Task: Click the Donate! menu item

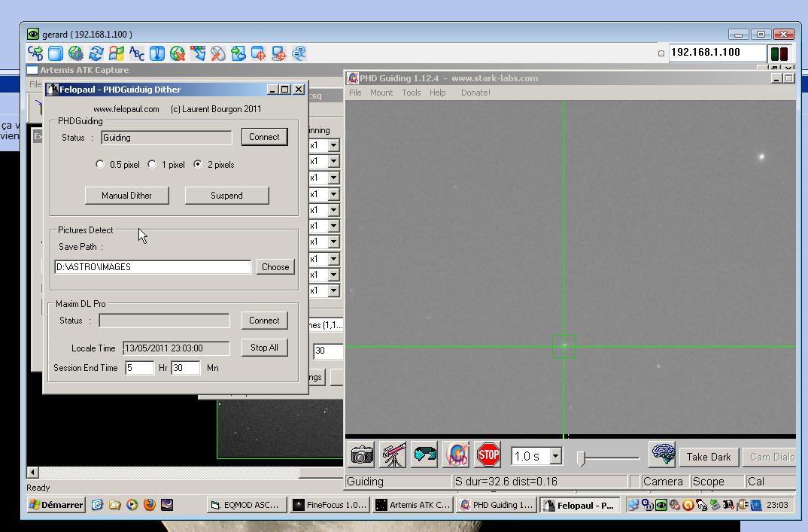Action: coord(475,93)
